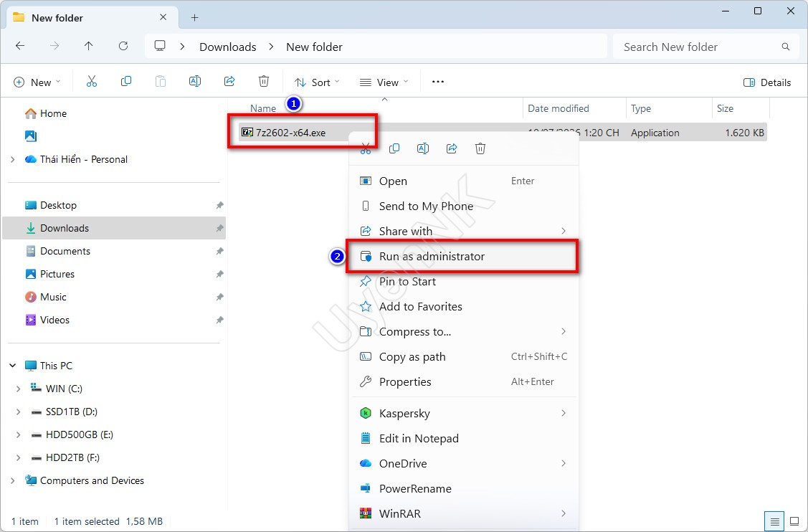Click the Share icon in context menu
This screenshot has width=808, height=532.
pos(452,149)
